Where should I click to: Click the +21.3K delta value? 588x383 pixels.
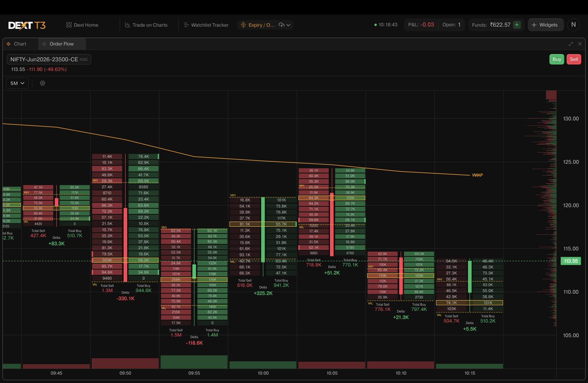401,317
